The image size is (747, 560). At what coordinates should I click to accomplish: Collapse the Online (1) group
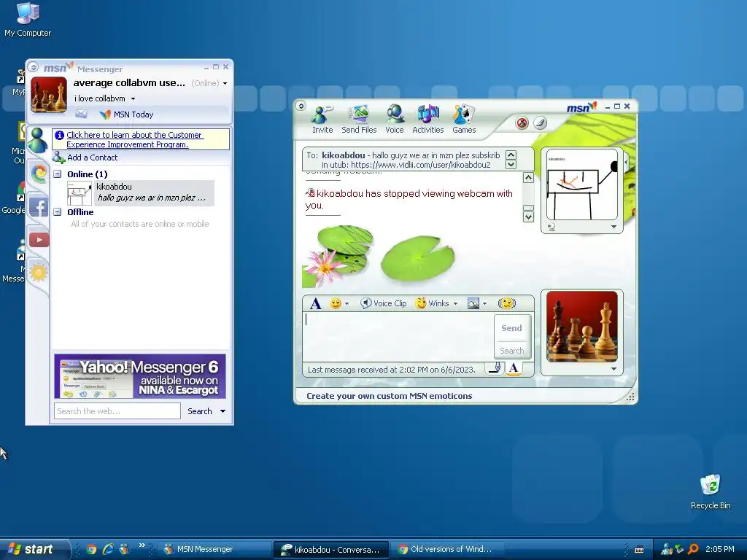58,174
